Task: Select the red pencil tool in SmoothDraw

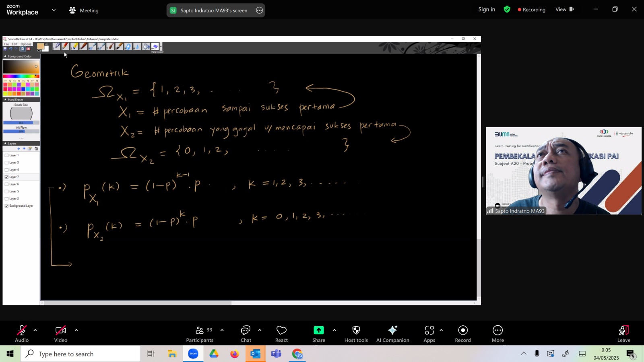Action: (x=65, y=47)
